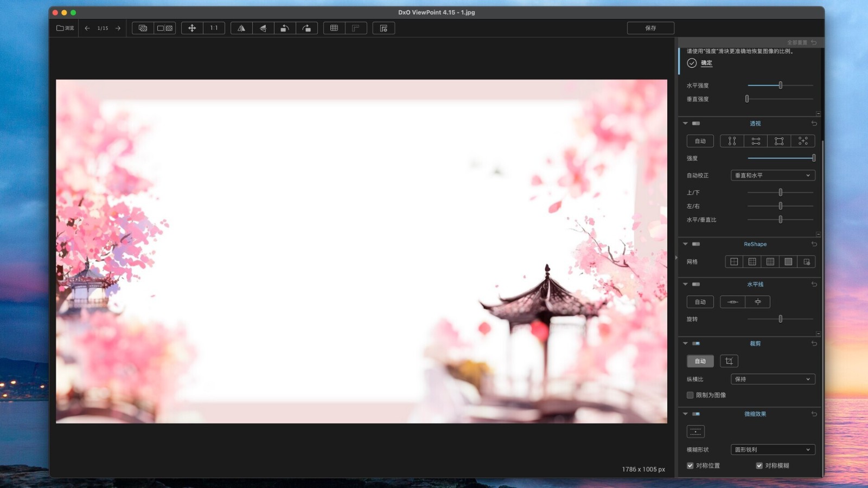
Task: Click the 旋转 horizon rotation slider
Action: point(780,319)
